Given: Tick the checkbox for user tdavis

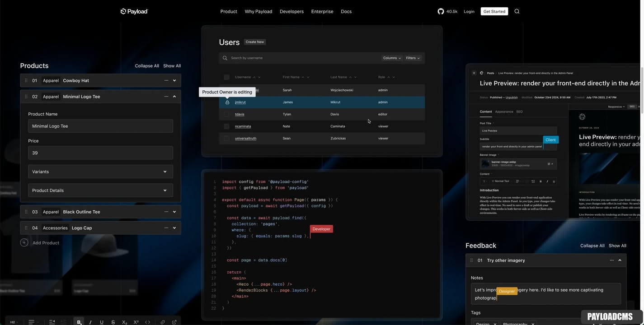Looking at the screenshot, I should 227,114.
